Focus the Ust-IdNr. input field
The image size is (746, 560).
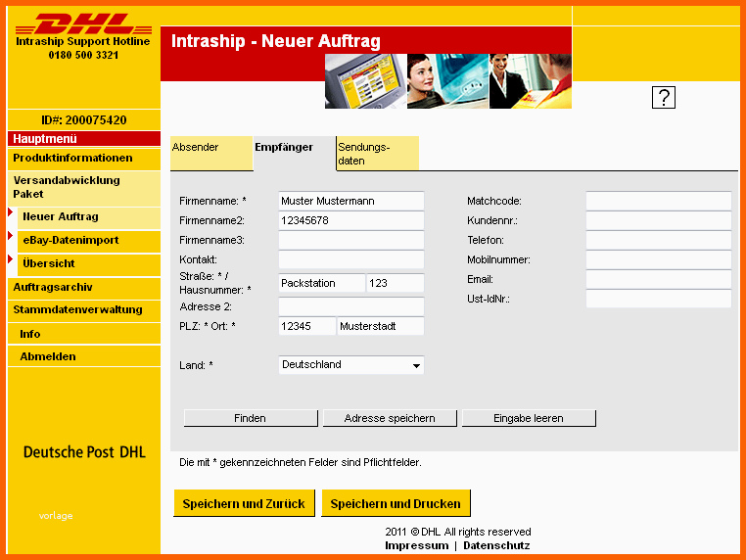(659, 299)
